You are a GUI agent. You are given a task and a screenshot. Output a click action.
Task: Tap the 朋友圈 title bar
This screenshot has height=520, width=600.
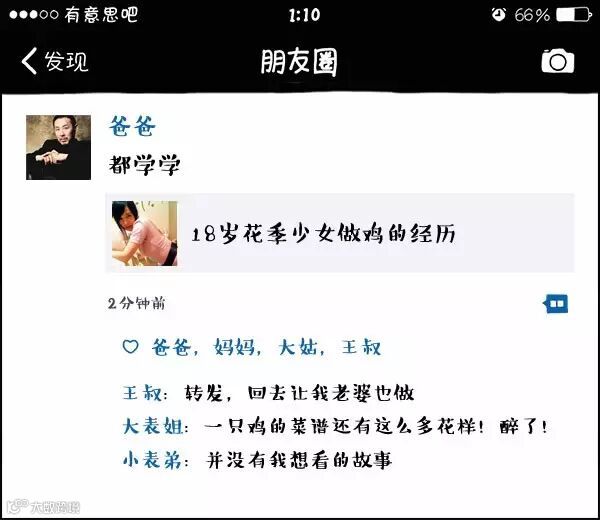click(x=299, y=61)
